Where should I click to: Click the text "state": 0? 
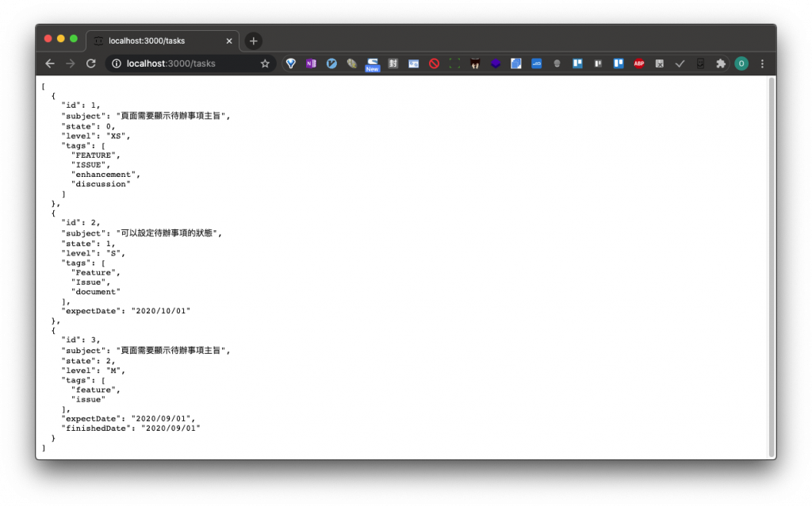89,126
